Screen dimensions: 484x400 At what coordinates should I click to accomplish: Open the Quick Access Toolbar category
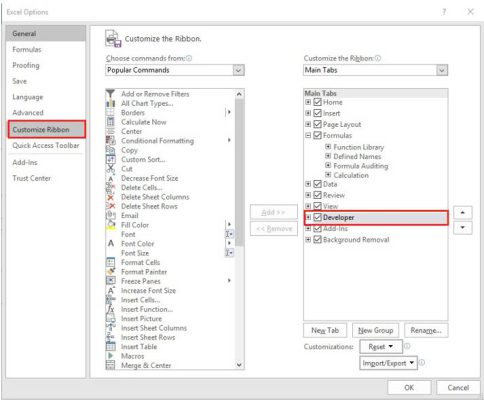click(46, 145)
